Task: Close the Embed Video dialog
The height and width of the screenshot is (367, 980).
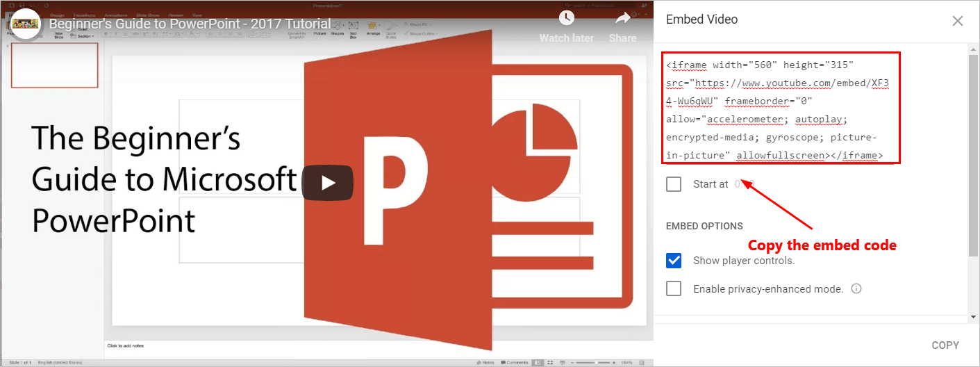Action: (957, 21)
